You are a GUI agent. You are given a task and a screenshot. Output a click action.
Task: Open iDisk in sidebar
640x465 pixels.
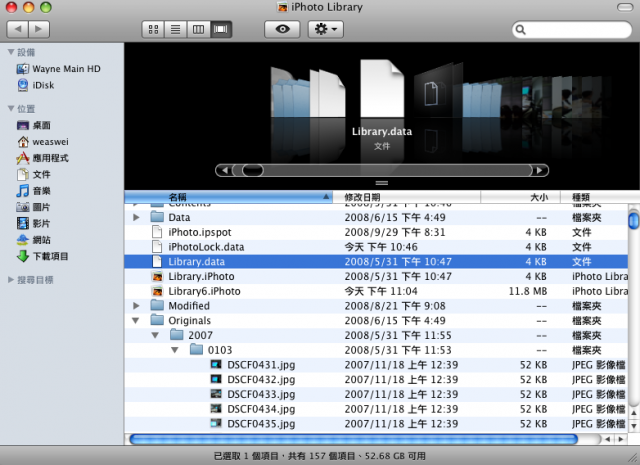(36, 85)
